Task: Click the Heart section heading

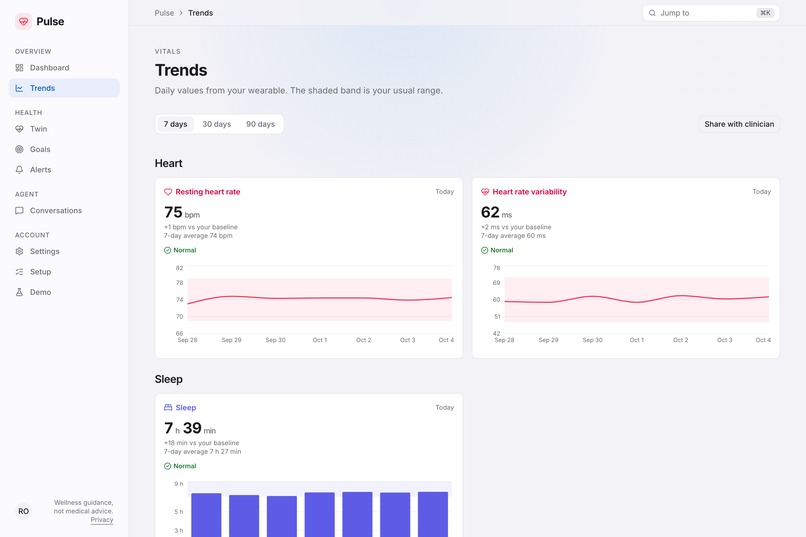Action: click(169, 163)
